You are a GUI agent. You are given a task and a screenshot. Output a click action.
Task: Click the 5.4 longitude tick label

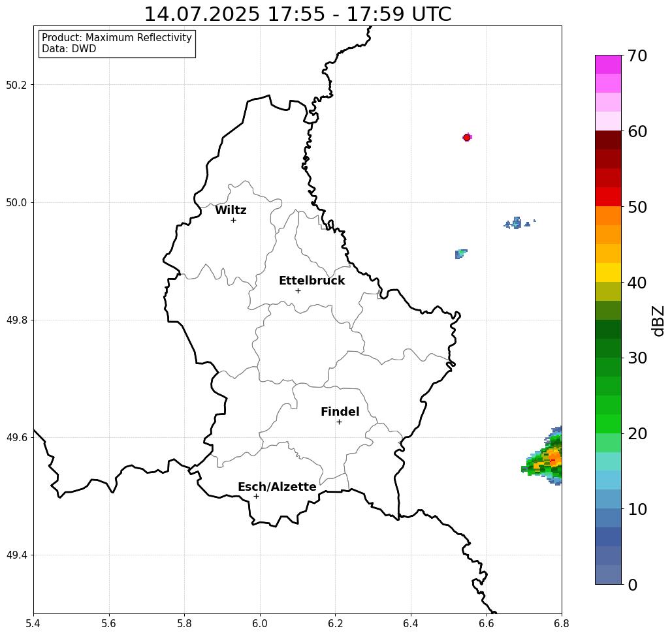33,623
